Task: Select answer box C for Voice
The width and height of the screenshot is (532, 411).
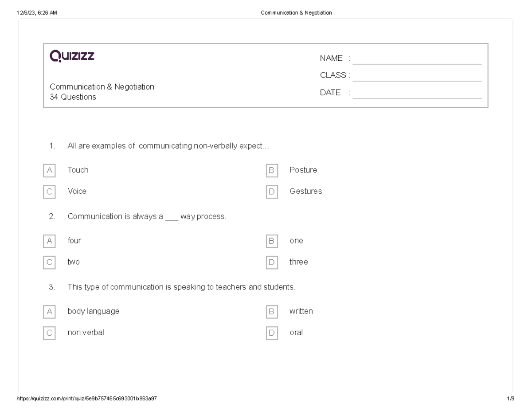Action: click(x=50, y=192)
